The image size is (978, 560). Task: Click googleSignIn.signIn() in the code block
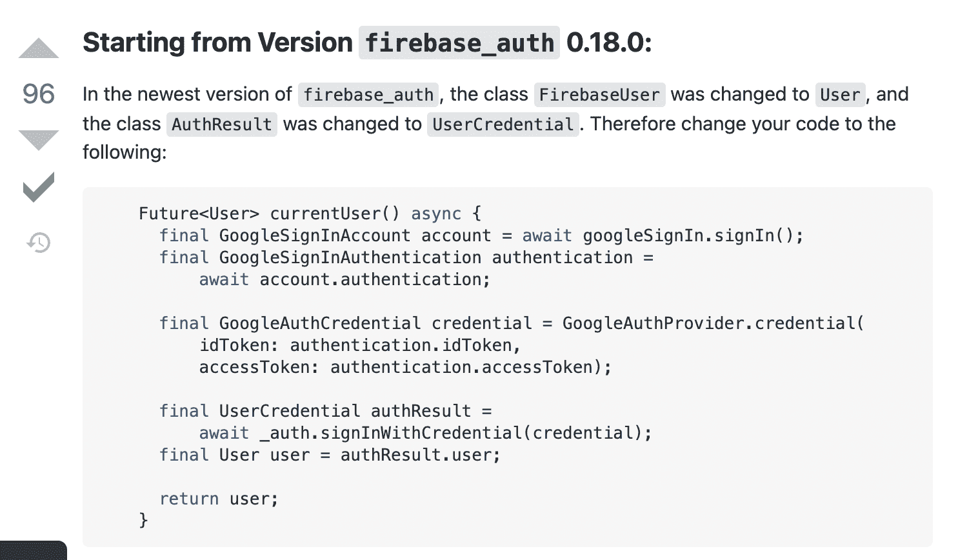pyautogui.click(x=692, y=235)
